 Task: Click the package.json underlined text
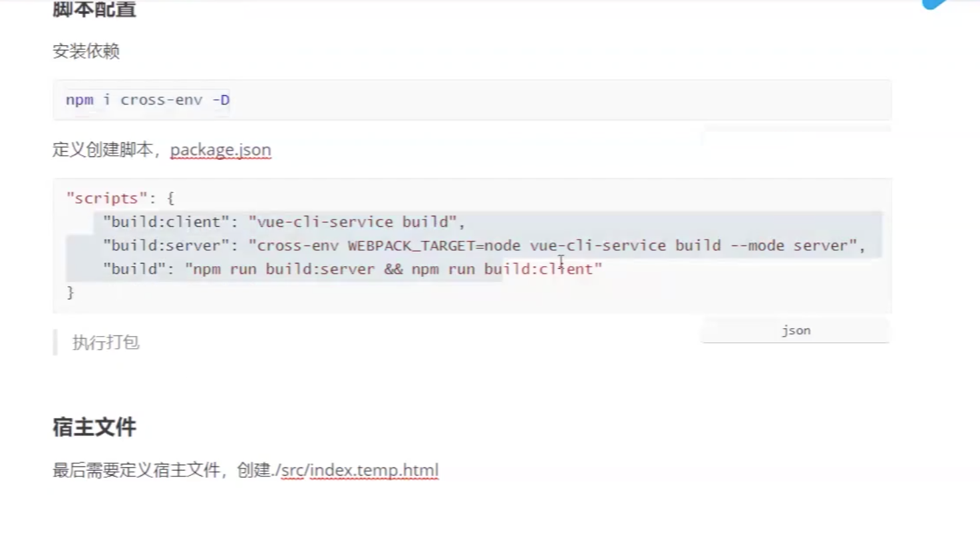click(220, 150)
